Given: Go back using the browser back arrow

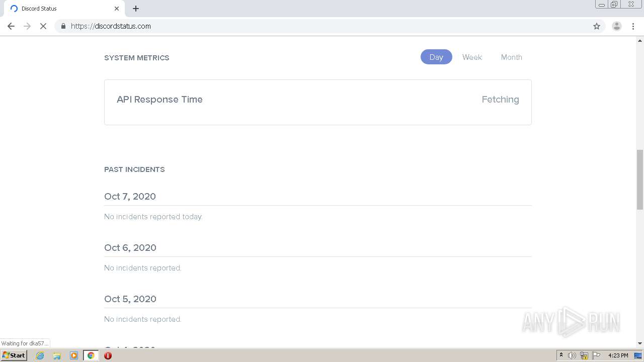Looking at the screenshot, I should click(x=11, y=26).
